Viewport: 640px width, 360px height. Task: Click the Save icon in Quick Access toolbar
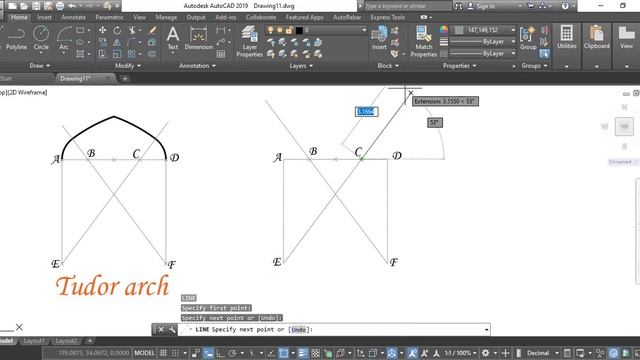[x=36, y=6]
